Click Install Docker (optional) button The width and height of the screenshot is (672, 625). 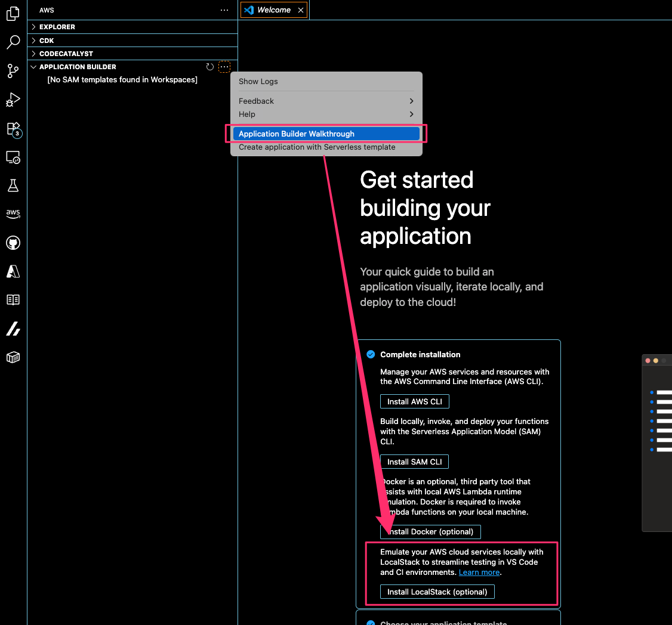coord(430,531)
